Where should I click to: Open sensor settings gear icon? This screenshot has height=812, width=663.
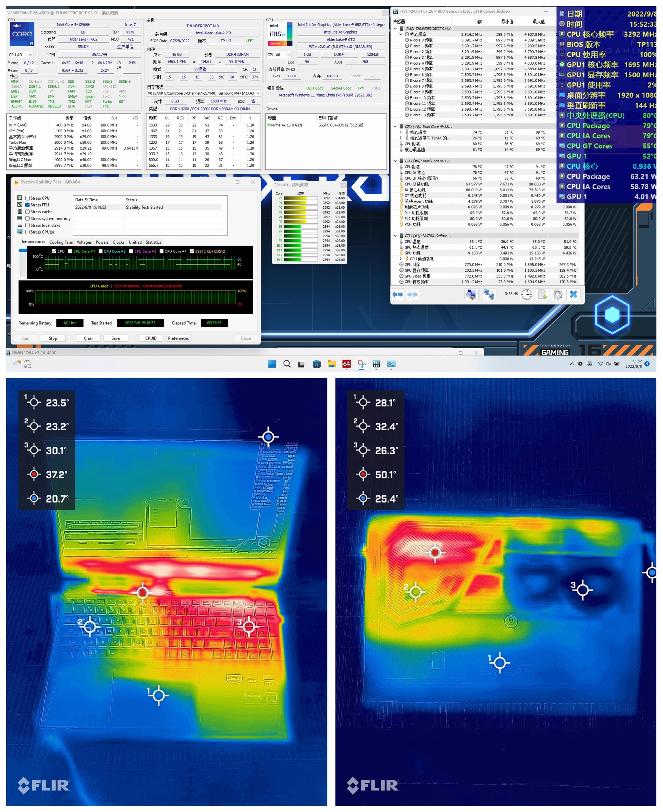[x=558, y=294]
